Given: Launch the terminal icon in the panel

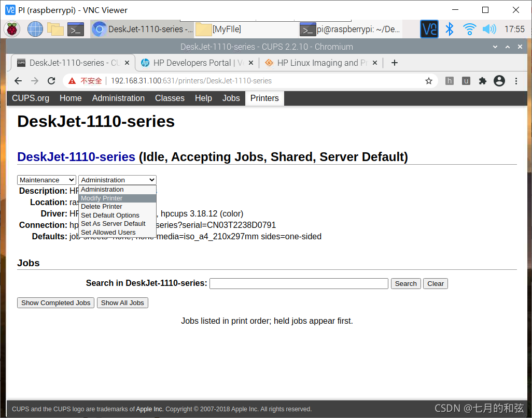Looking at the screenshot, I should click(76, 30).
